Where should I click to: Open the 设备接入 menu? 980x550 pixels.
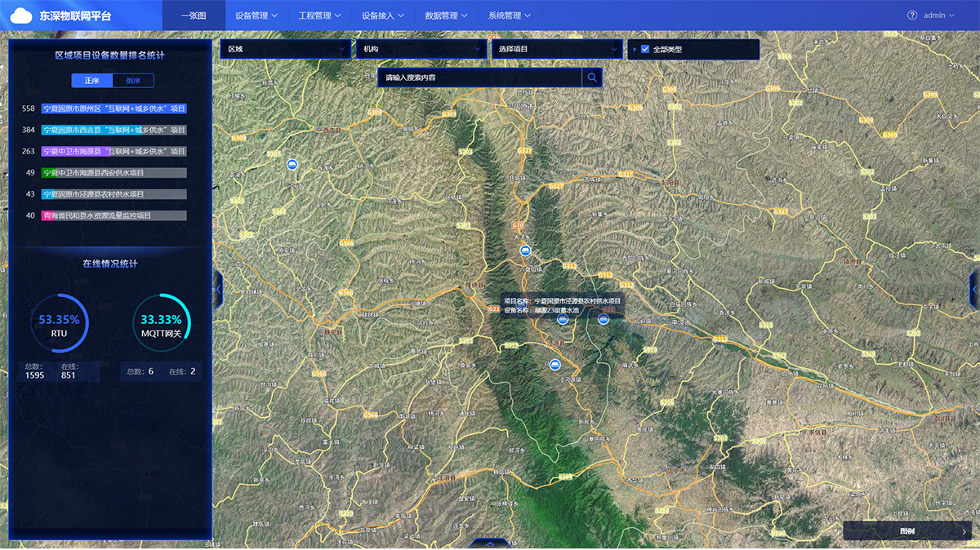(x=383, y=16)
